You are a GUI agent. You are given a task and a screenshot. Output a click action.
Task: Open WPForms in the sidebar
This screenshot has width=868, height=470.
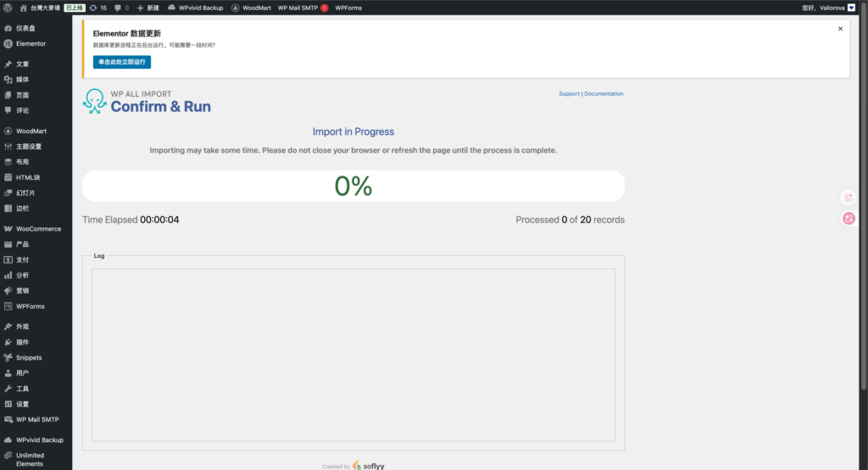pyautogui.click(x=30, y=306)
